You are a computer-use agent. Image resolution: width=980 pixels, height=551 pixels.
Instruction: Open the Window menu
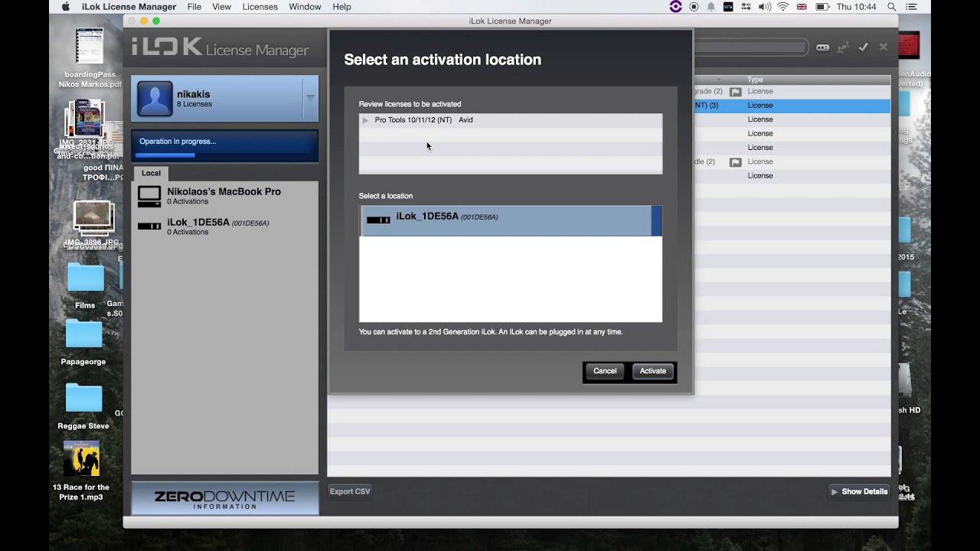pos(305,7)
